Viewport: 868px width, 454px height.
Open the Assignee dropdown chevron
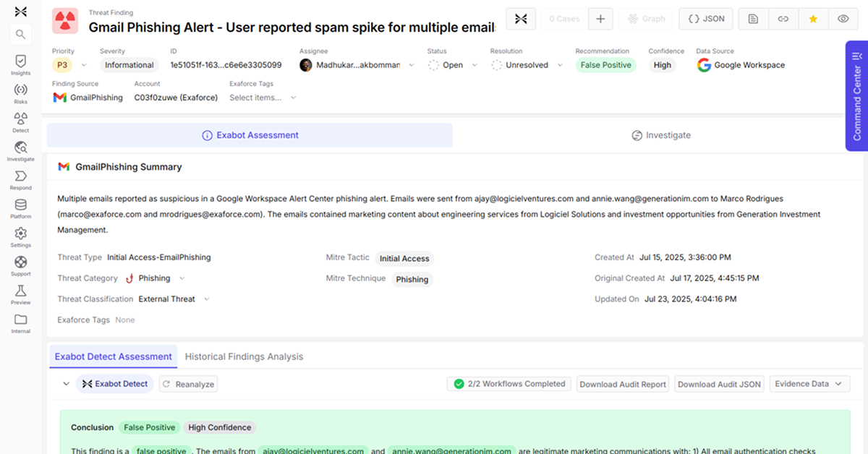click(x=412, y=65)
